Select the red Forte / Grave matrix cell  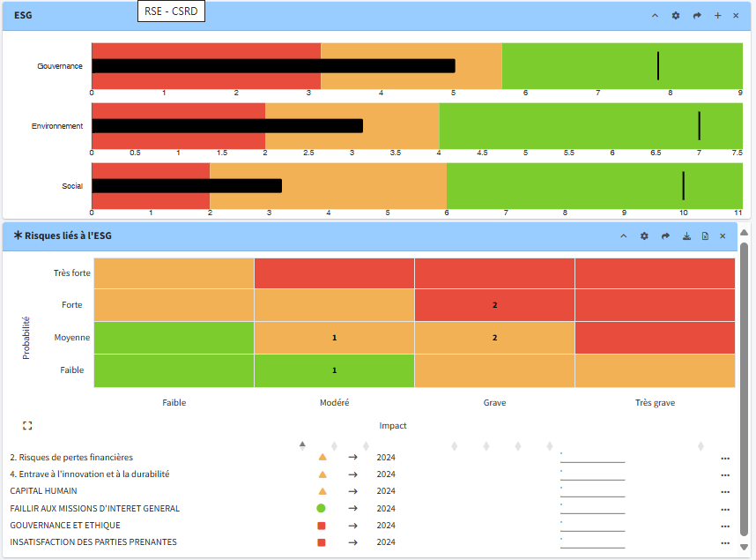point(494,305)
